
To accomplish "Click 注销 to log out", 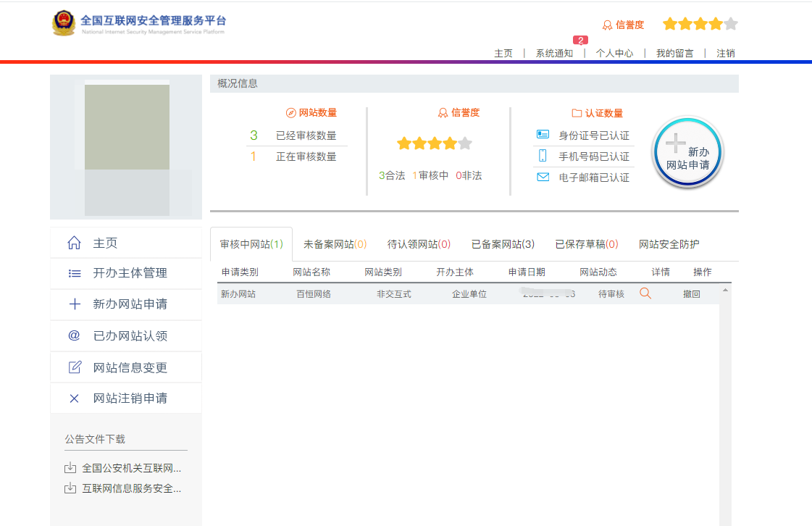I will 726,54.
